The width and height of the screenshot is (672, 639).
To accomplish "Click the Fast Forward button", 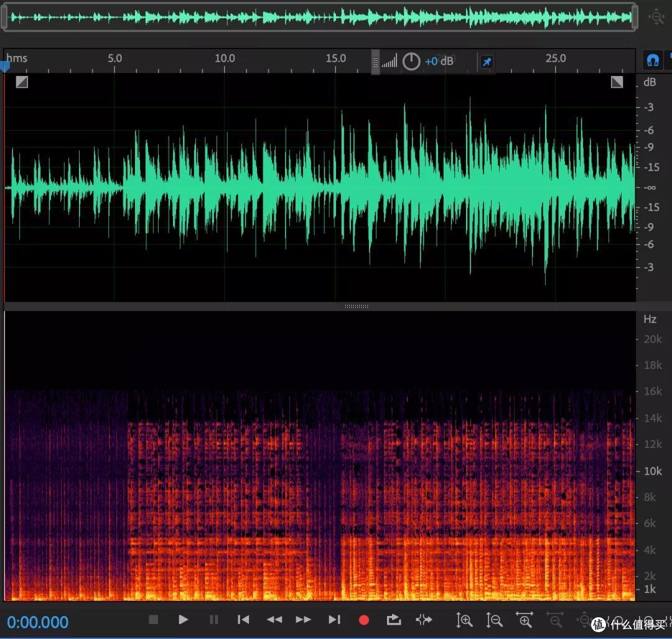I will click(304, 620).
